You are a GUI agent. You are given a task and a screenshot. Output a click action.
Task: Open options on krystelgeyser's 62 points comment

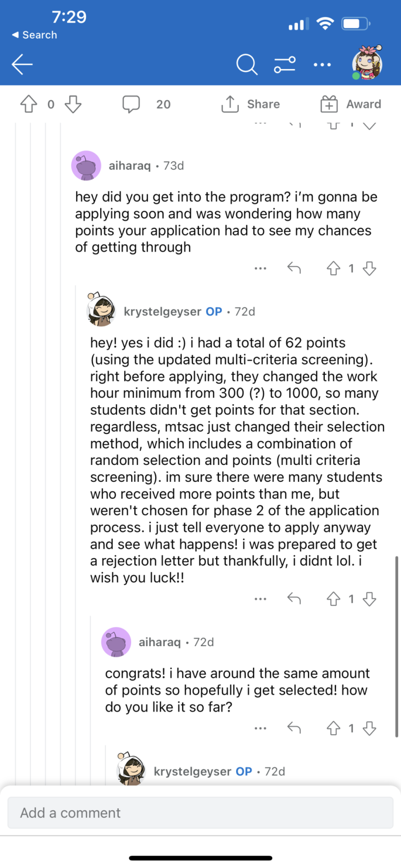(x=260, y=599)
